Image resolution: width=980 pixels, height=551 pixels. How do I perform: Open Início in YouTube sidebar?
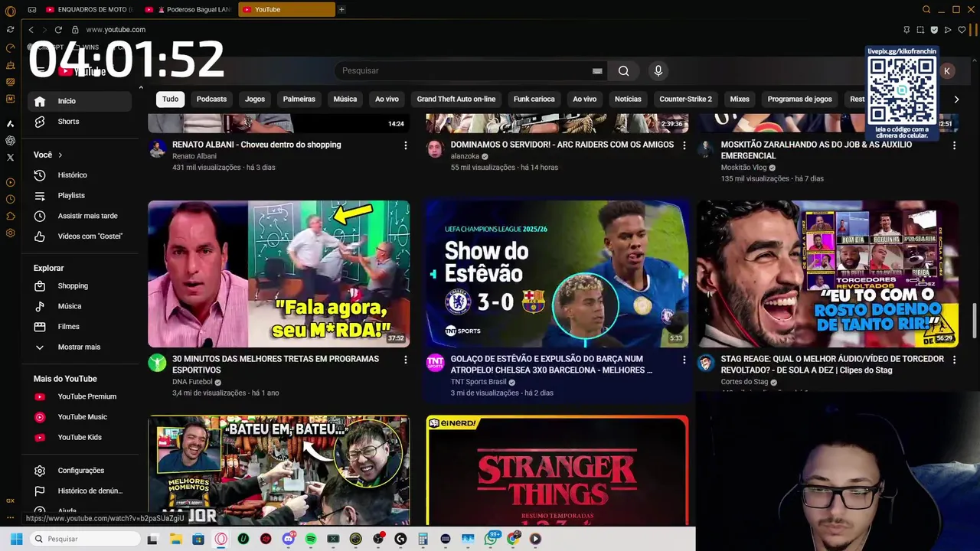[81, 101]
